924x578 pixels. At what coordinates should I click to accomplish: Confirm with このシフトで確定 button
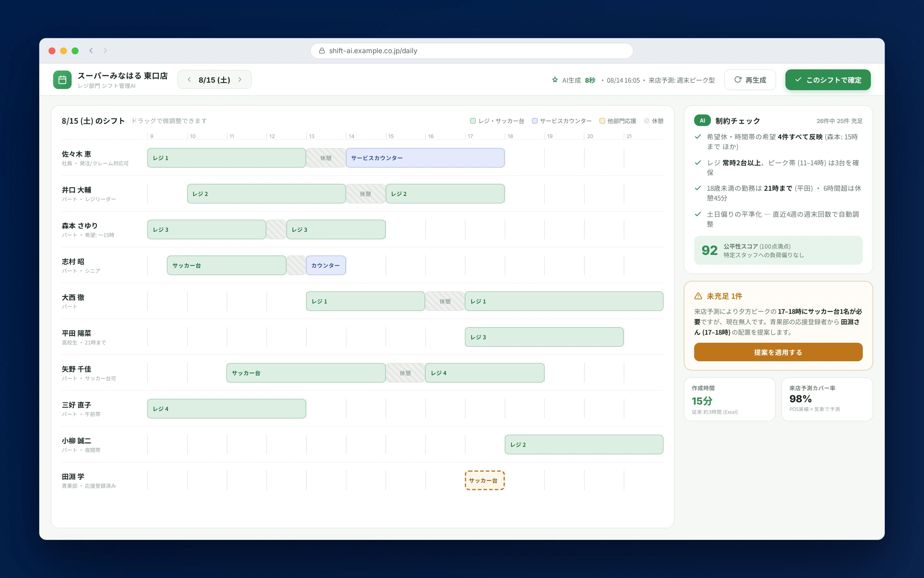(x=828, y=79)
